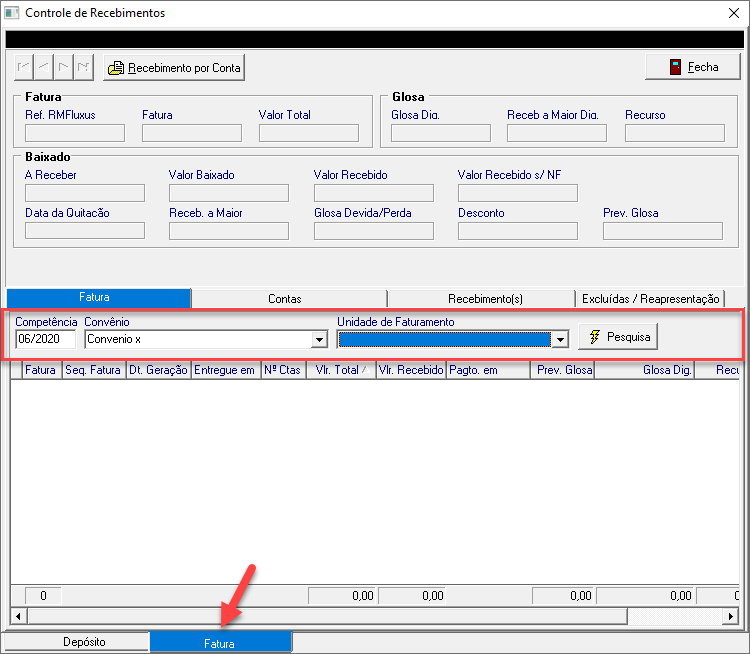This screenshot has width=750, height=654.
Task: Click the Fecha button
Action: pyautogui.click(x=693, y=67)
